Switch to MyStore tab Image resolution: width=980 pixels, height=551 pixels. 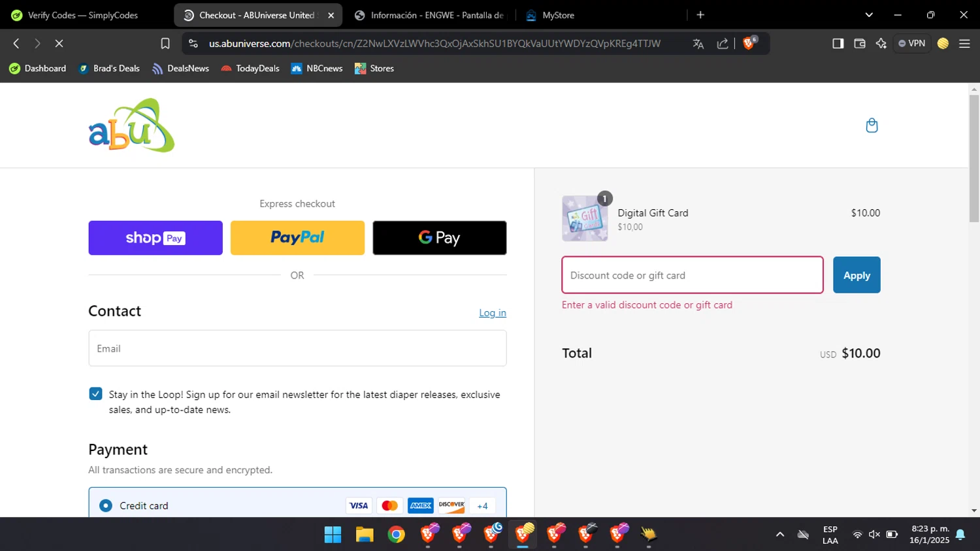pos(601,15)
